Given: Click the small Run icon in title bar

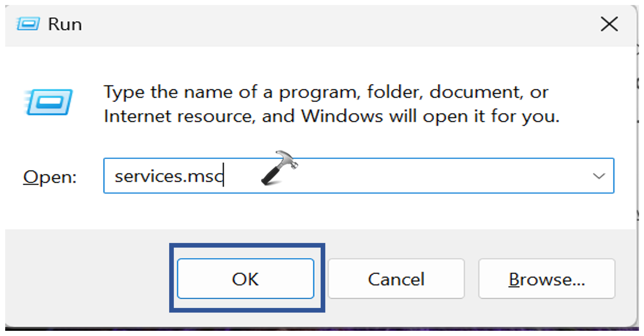Looking at the screenshot, I should click(28, 24).
